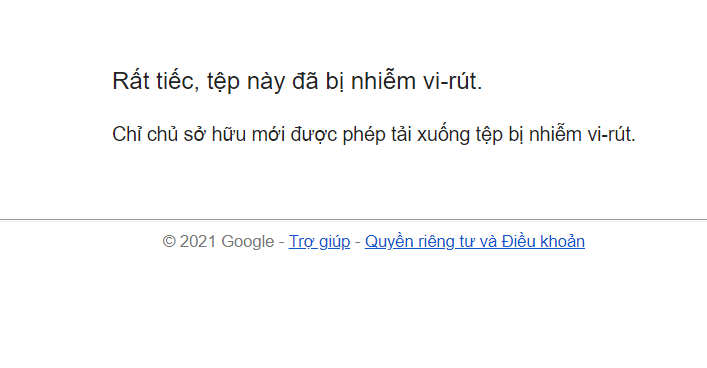Click the word 'Google' in the footer
The height and width of the screenshot is (368, 707).
pyautogui.click(x=248, y=242)
